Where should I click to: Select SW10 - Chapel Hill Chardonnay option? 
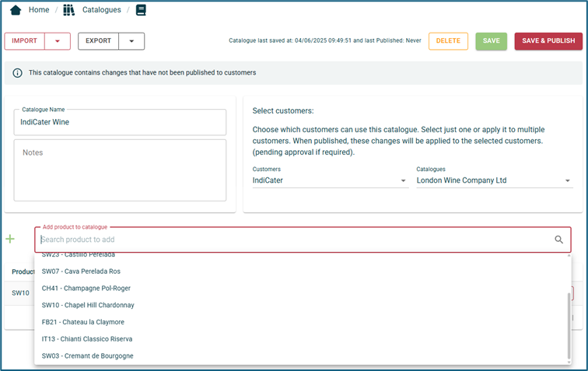pos(303,305)
